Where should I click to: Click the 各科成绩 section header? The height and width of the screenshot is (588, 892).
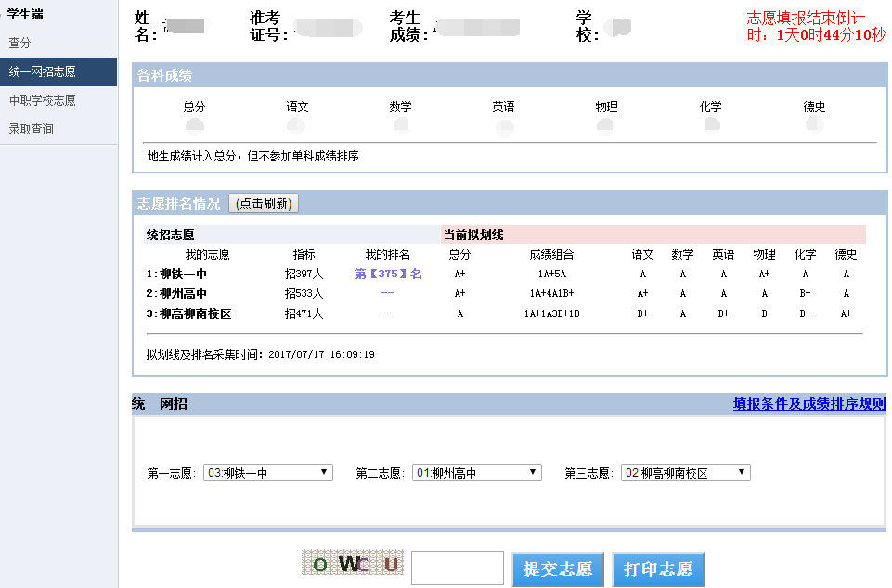[x=164, y=75]
